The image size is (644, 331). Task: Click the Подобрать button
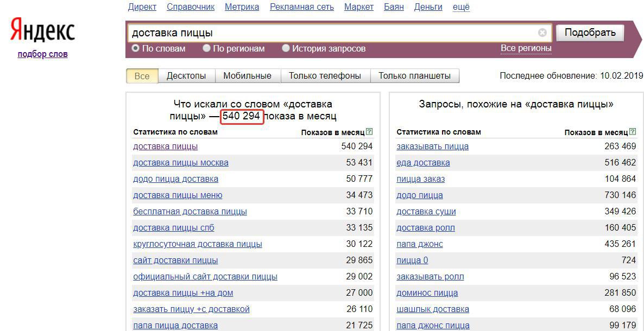pyautogui.click(x=590, y=33)
